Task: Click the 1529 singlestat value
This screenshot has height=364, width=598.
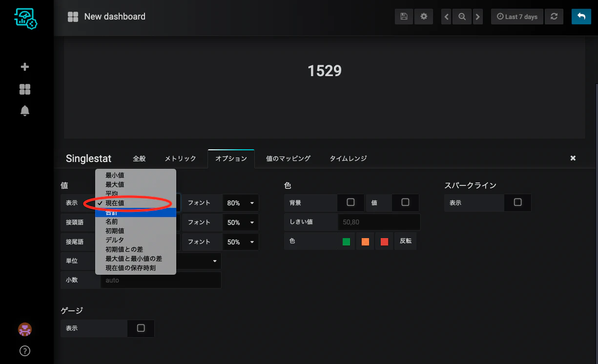Action: tap(325, 71)
